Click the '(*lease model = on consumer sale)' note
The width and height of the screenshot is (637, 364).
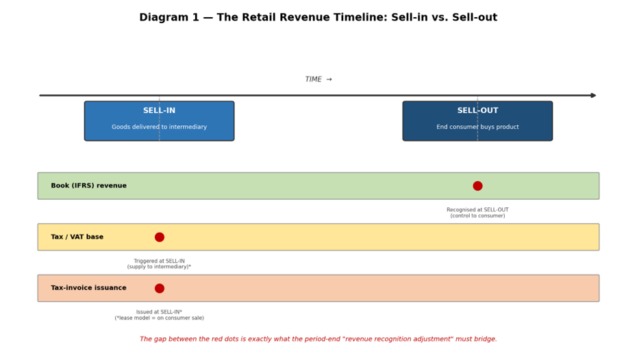click(x=159, y=317)
